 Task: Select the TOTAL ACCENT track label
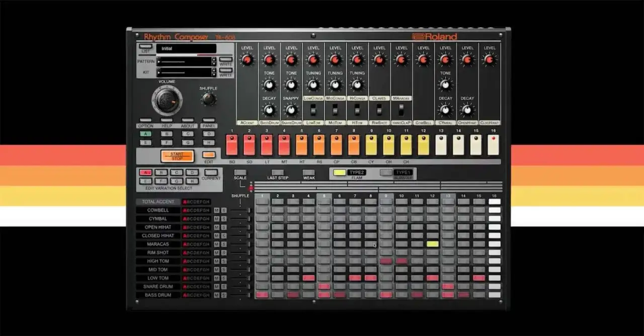point(158,202)
